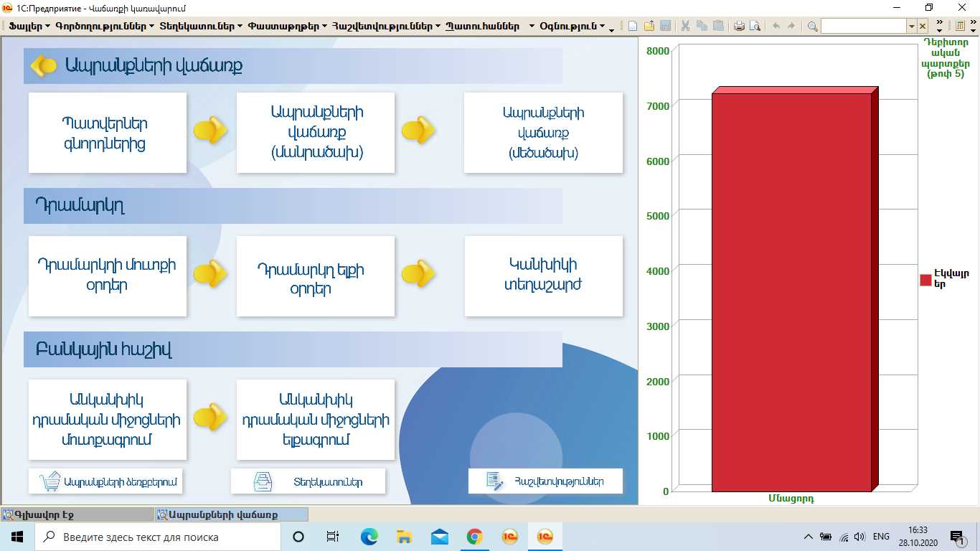Open the Տեղեկատուներ menu in menu bar
The width and height of the screenshot is (980, 551).
(x=202, y=26)
